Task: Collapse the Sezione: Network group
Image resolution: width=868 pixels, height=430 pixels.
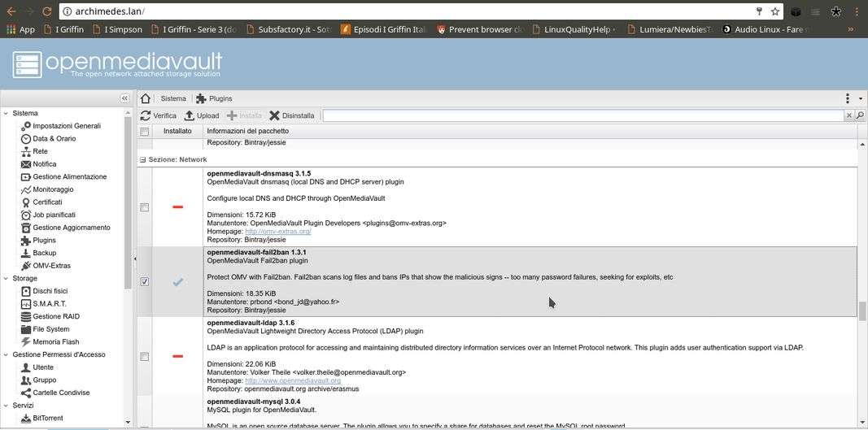Action: tap(143, 160)
